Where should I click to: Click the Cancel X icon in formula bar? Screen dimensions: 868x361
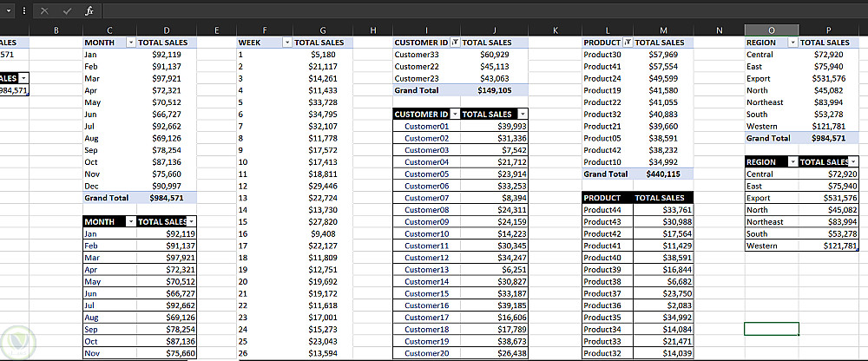(44, 11)
